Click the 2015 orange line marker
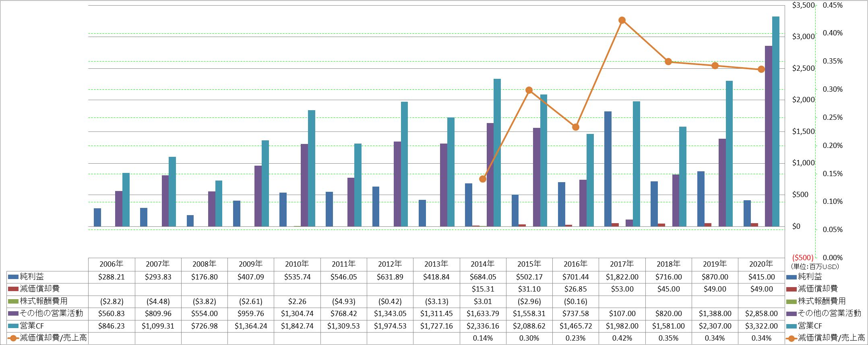Screen dimensions: 868x345 [x=529, y=90]
